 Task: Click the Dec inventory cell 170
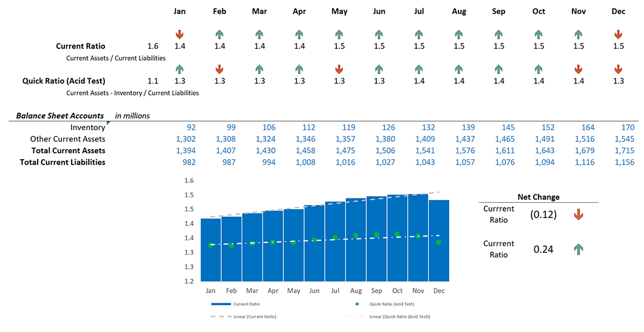pyautogui.click(x=627, y=128)
